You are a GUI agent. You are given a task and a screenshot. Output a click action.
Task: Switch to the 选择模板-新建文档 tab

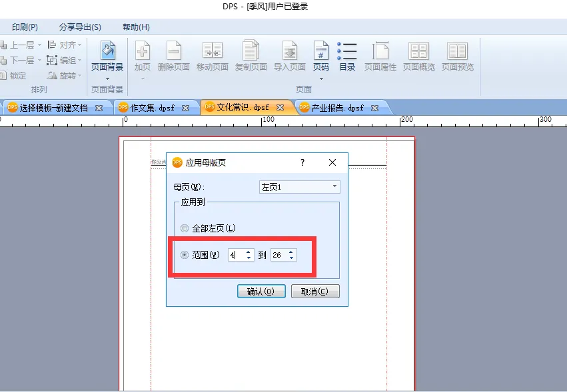click(x=53, y=108)
